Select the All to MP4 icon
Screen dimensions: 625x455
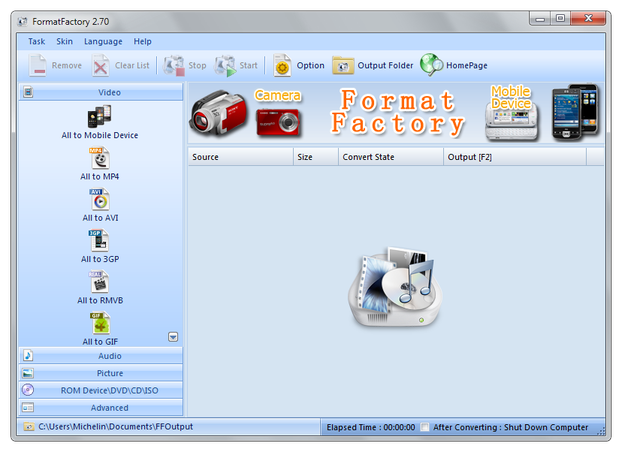coord(100,158)
